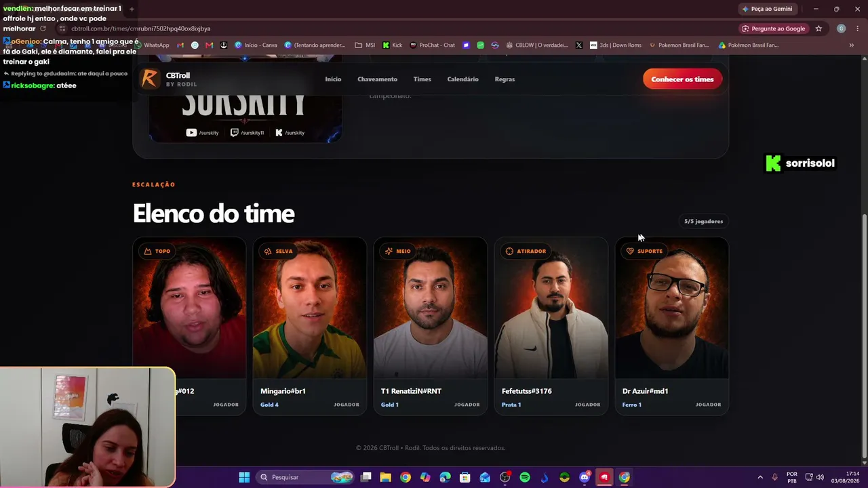Click the Atirador role badge
Viewport: 868px width, 488px height.
[526, 251]
